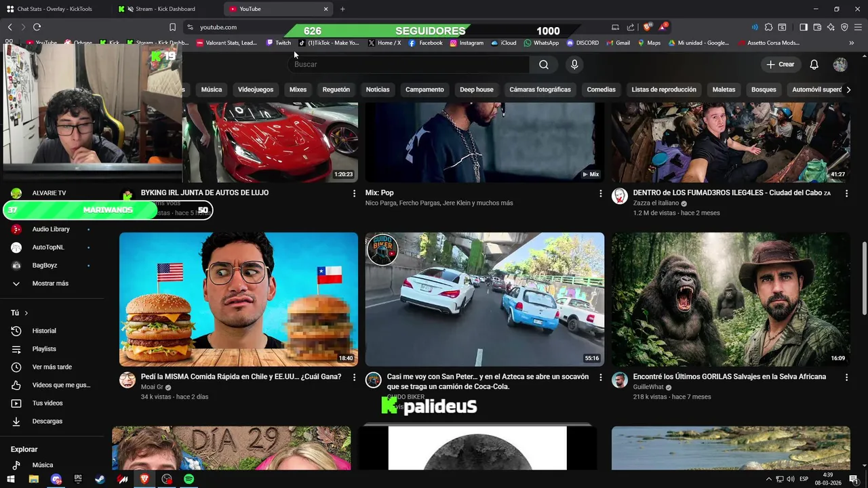The height and width of the screenshot is (488, 868).
Task: Click the Crear button
Action: pyautogui.click(x=781, y=64)
